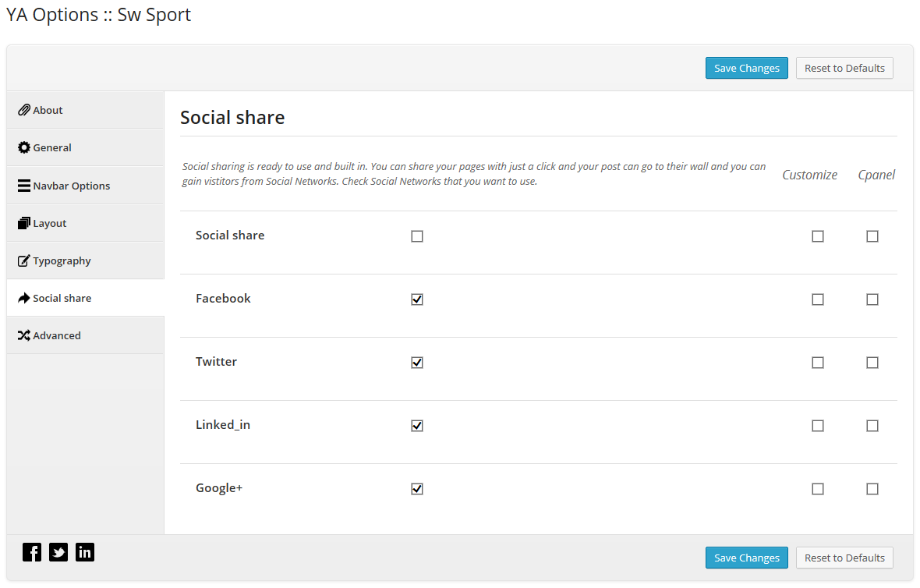Tick the Cpanel checkbox for Twitter row
Image resolution: width=920 pixels, height=588 pixels.
pos(872,363)
